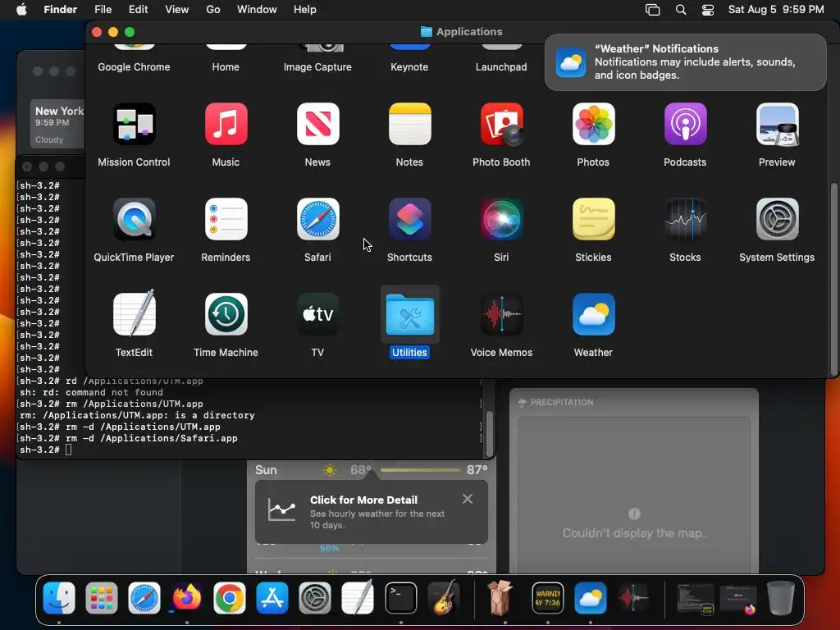Screen dimensions: 840x630
Task: Select Weather icon in Applications window
Action: pos(594,314)
